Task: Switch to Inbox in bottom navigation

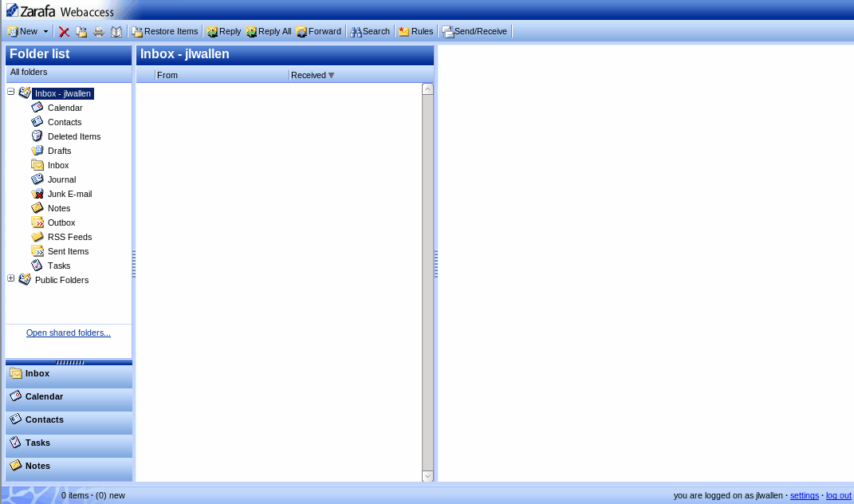Action: pyautogui.click(x=69, y=376)
